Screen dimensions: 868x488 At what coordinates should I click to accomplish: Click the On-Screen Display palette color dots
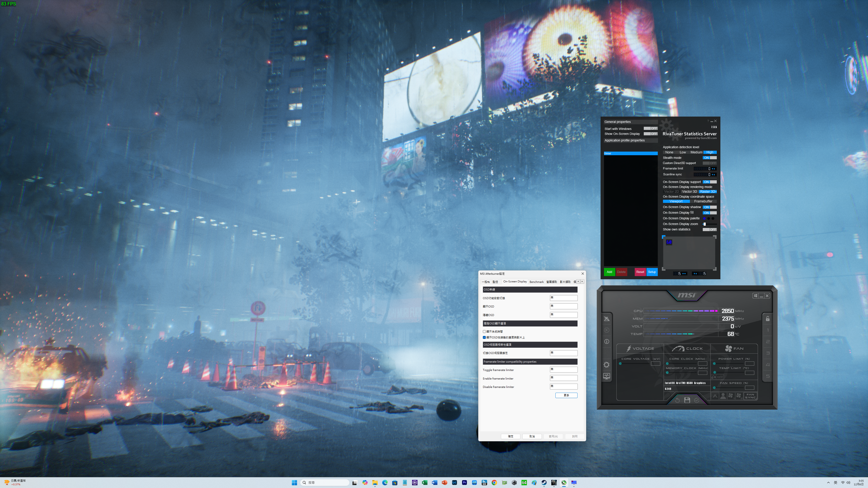point(709,218)
